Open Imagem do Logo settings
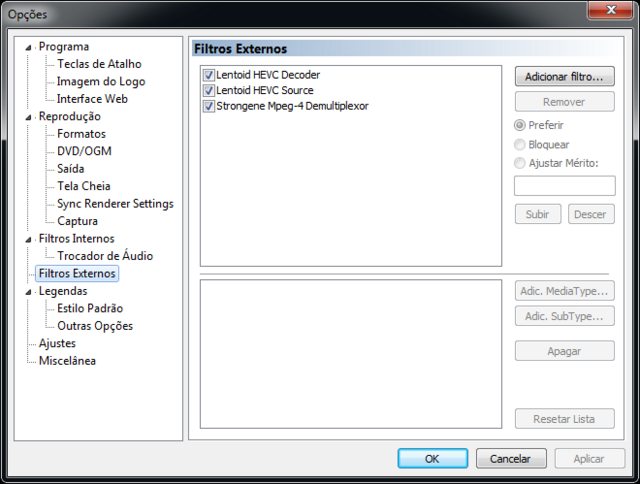 (101, 81)
